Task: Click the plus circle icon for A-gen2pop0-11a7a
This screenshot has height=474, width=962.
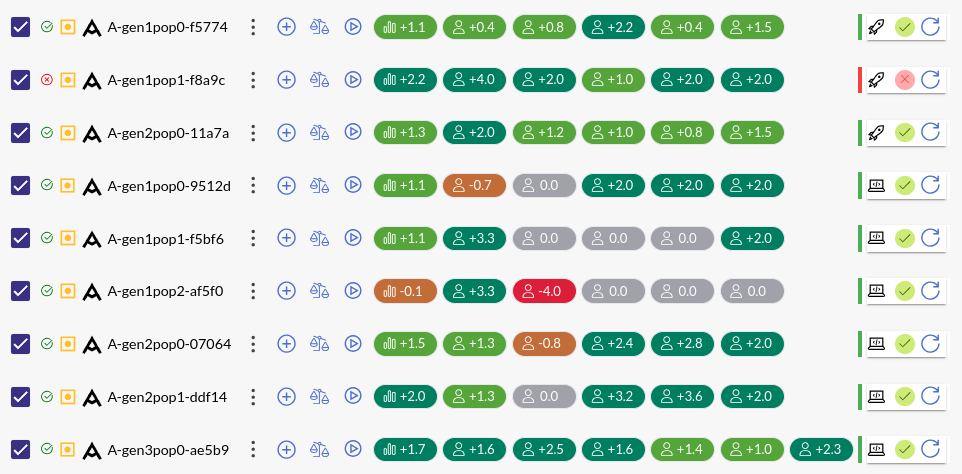Action: 287,132
